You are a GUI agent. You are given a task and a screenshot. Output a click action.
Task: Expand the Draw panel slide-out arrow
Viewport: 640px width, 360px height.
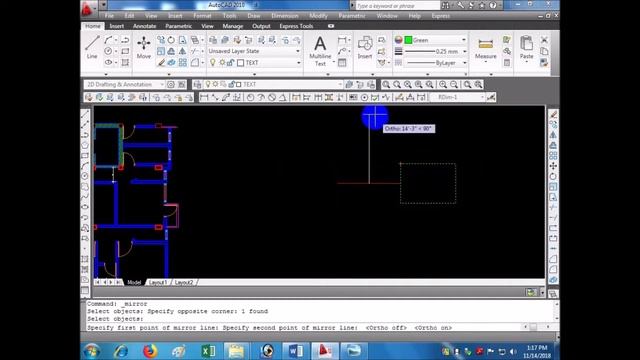[106, 74]
